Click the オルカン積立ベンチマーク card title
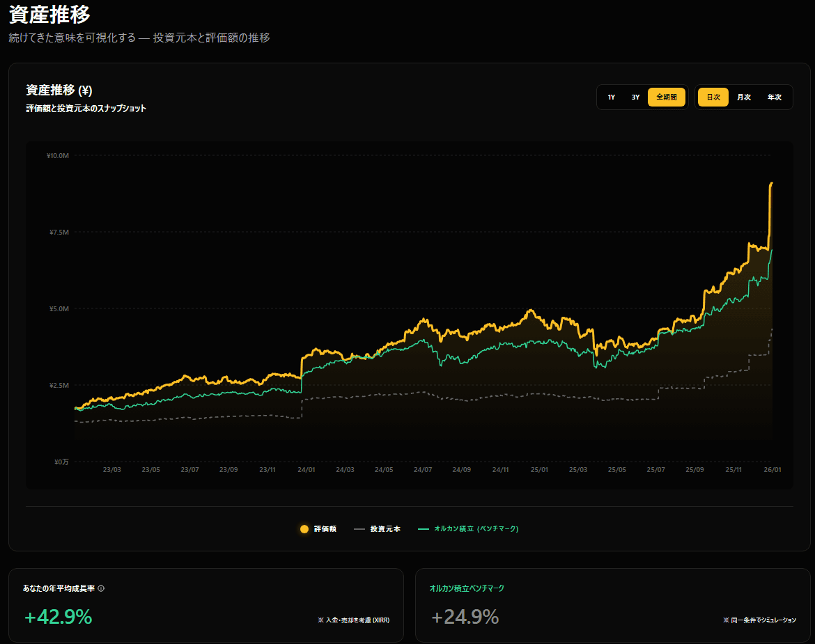Viewport: 815px width, 644px height. point(467,588)
